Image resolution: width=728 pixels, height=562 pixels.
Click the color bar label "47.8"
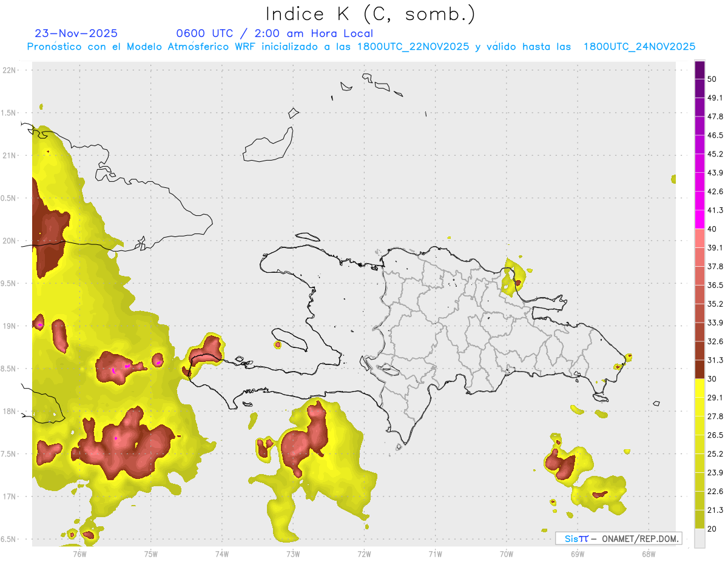tap(716, 116)
